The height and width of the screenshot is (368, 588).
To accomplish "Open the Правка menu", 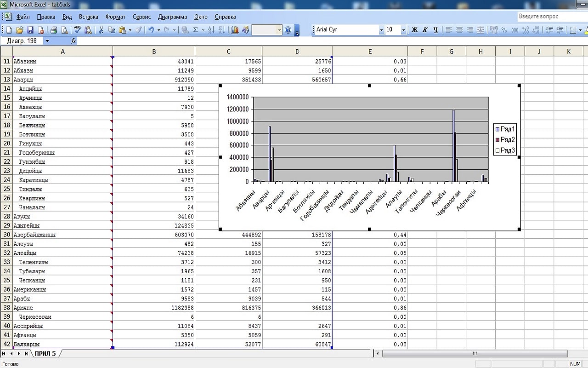I will point(46,17).
